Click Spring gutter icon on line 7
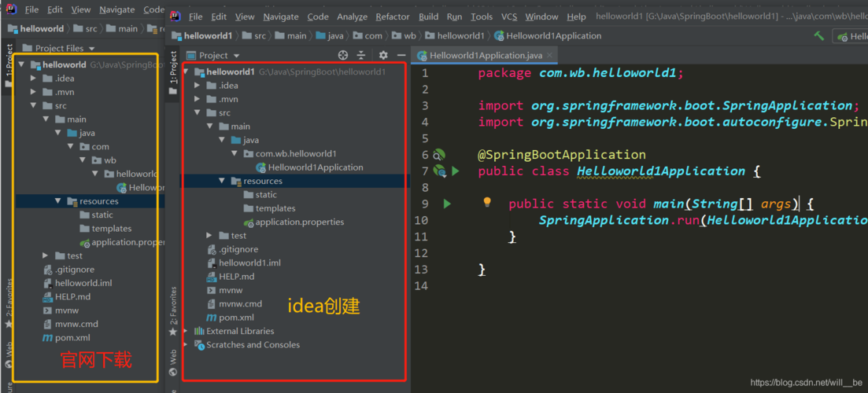 click(440, 171)
